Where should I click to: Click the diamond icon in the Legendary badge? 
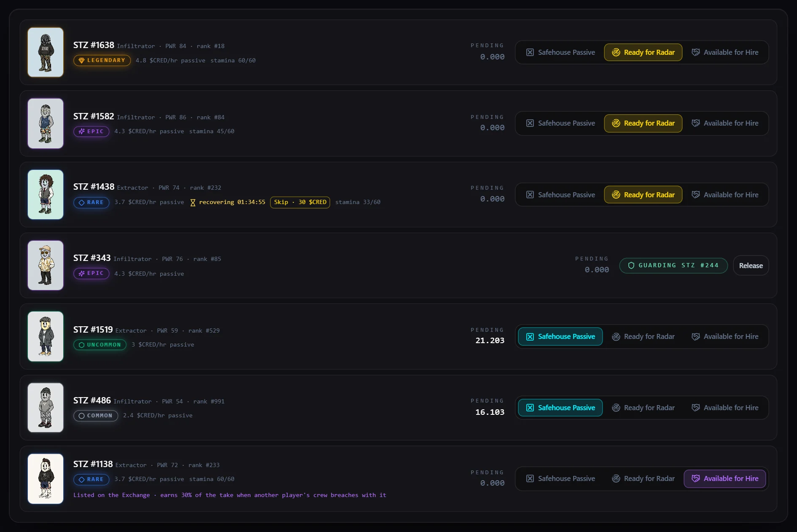pyautogui.click(x=82, y=60)
